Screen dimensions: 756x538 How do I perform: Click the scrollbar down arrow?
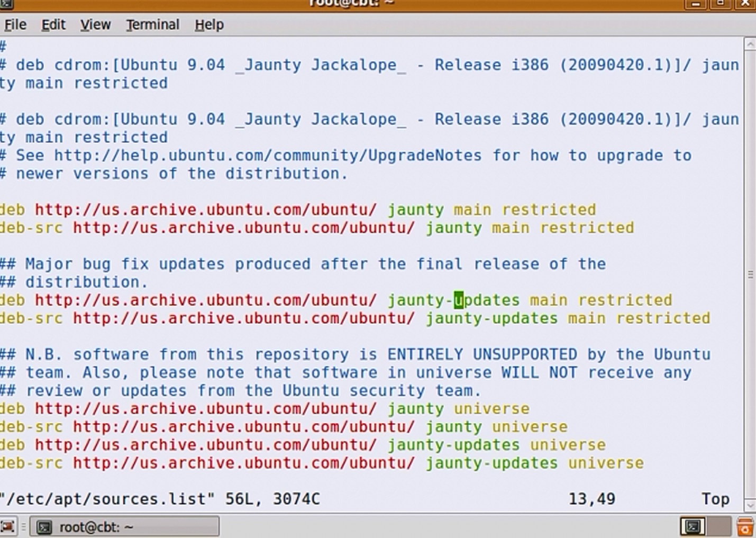pos(750,504)
